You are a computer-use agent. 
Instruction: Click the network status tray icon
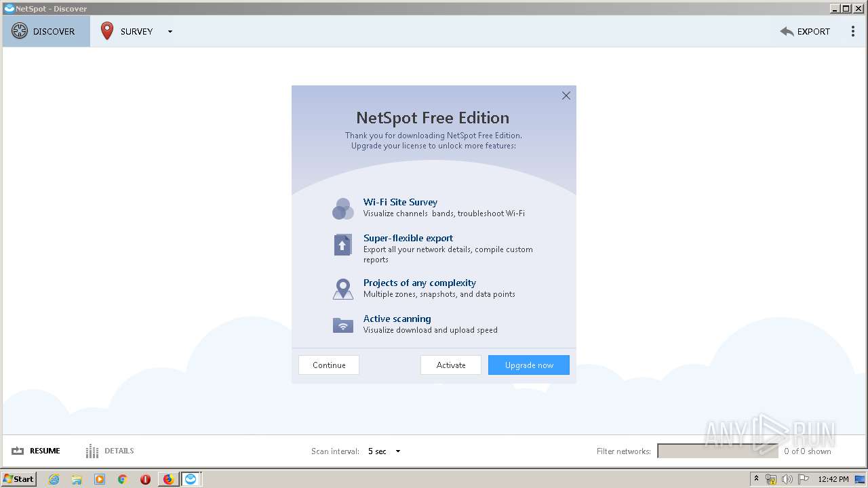point(771,479)
